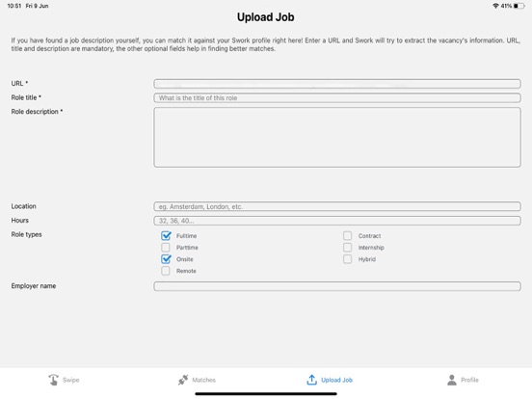Tap the Hours field label
The height and width of the screenshot is (399, 532).
(x=19, y=221)
